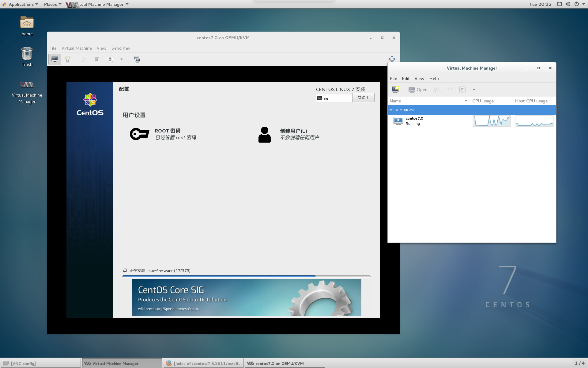
Task: Click the CentOS Core SIG banner
Action: tap(246, 297)
